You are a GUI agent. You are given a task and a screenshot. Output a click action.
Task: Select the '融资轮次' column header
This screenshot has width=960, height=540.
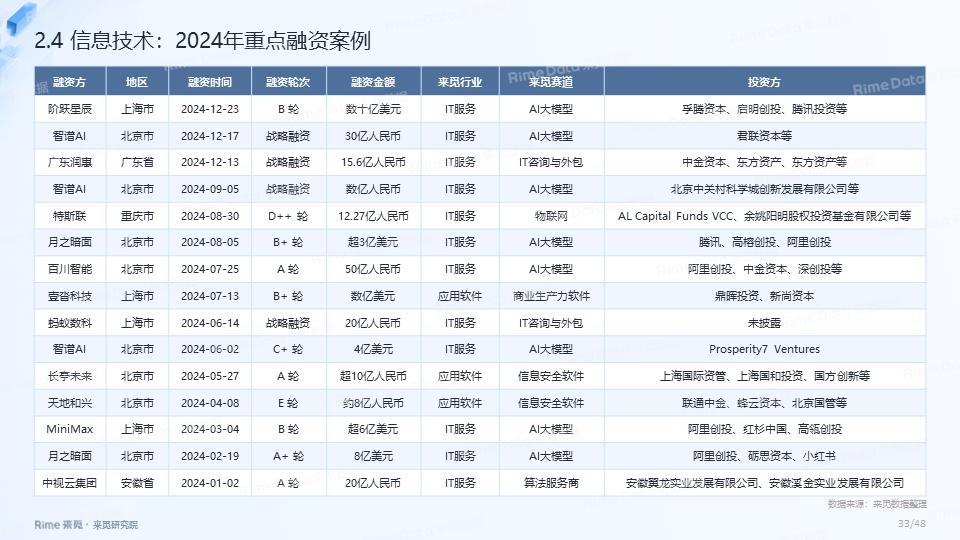coord(288,82)
